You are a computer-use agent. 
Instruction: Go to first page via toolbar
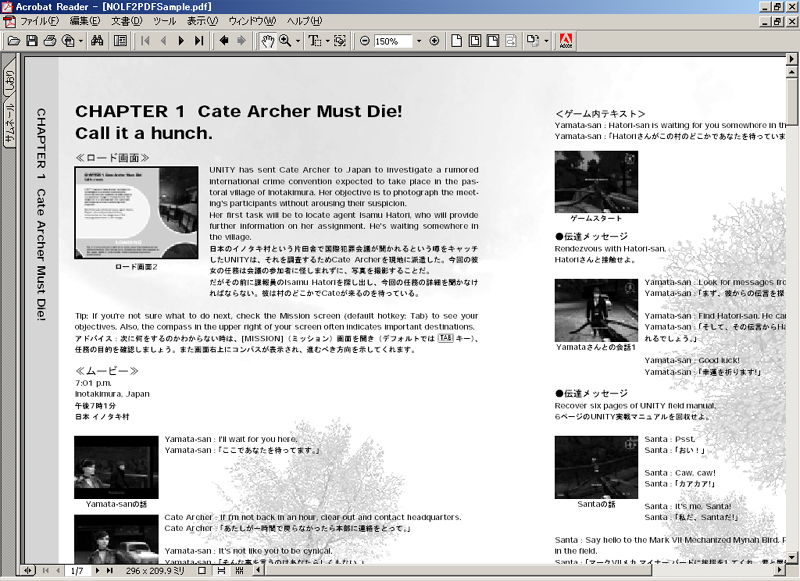click(x=145, y=41)
